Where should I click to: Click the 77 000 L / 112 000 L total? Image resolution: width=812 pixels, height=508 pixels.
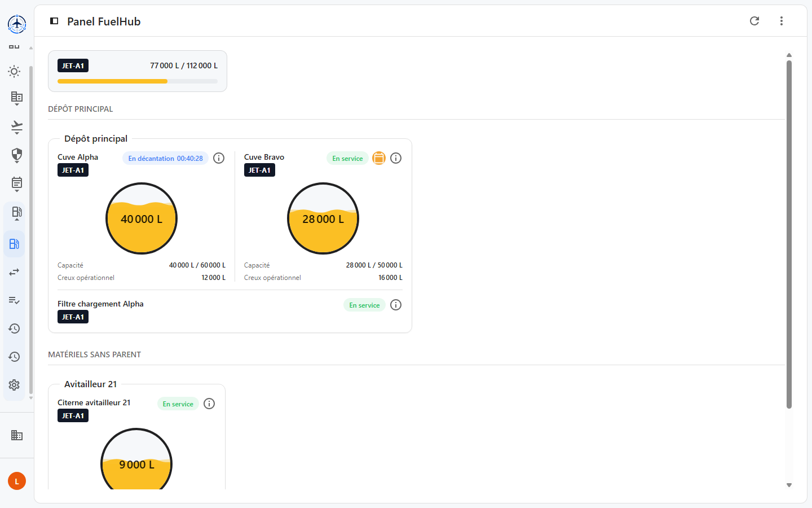(x=184, y=65)
